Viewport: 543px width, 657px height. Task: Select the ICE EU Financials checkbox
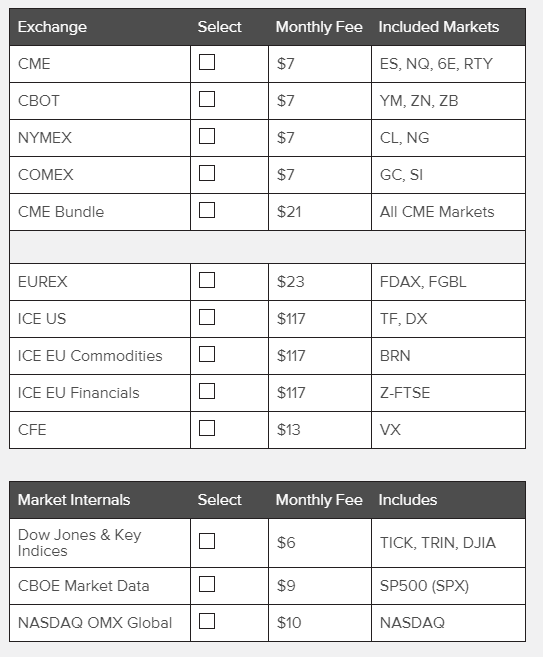coord(207,391)
